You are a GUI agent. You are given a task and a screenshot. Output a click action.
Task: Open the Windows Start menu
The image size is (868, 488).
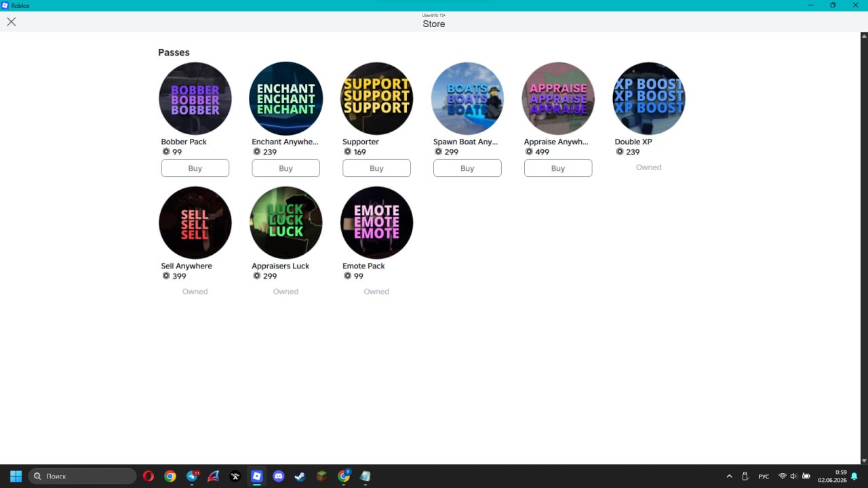16,476
